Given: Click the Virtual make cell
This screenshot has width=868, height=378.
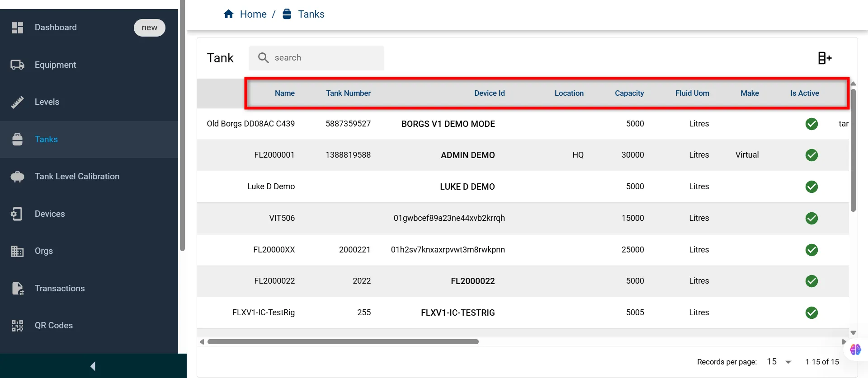Looking at the screenshot, I should pyautogui.click(x=747, y=155).
